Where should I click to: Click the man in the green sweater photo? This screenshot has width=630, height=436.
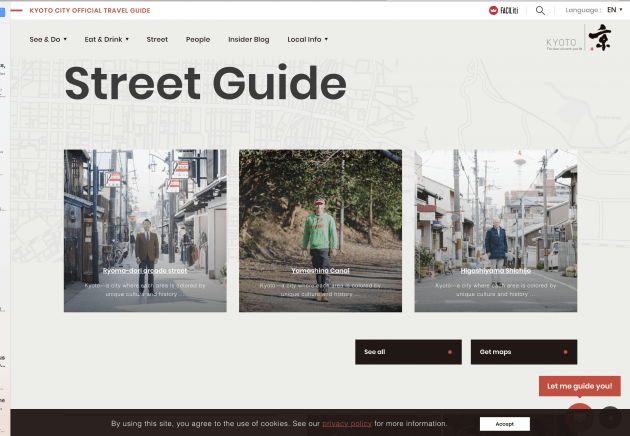(320, 231)
